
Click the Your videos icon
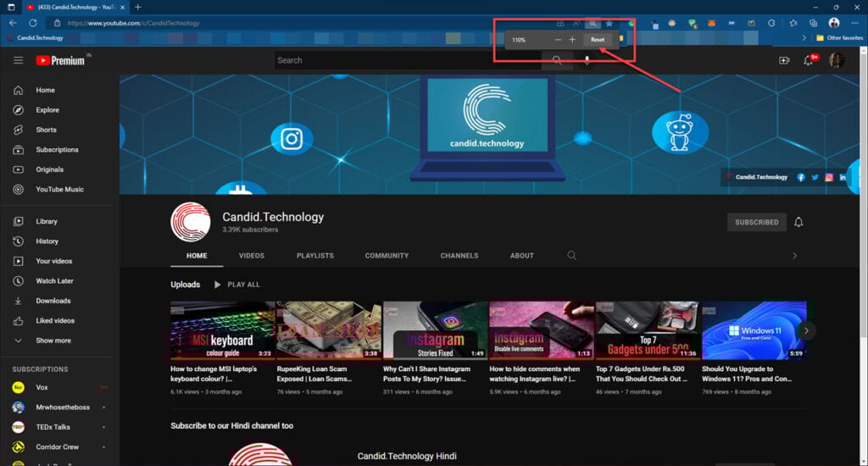[x=19, y=261]
